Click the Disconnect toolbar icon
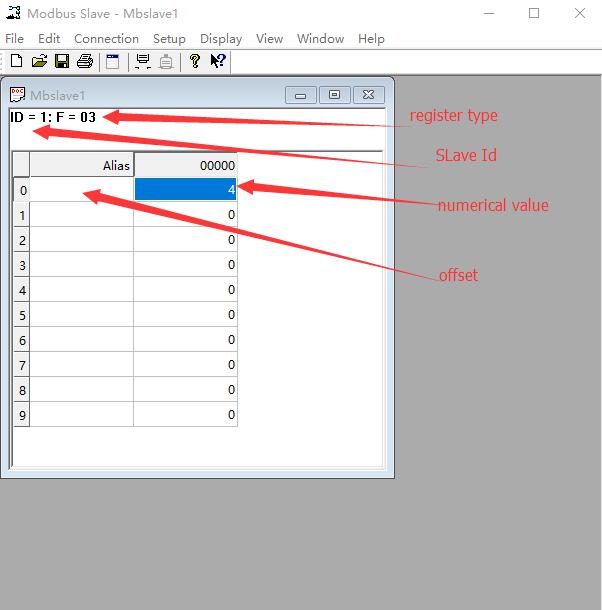 [x=166, y=62]
